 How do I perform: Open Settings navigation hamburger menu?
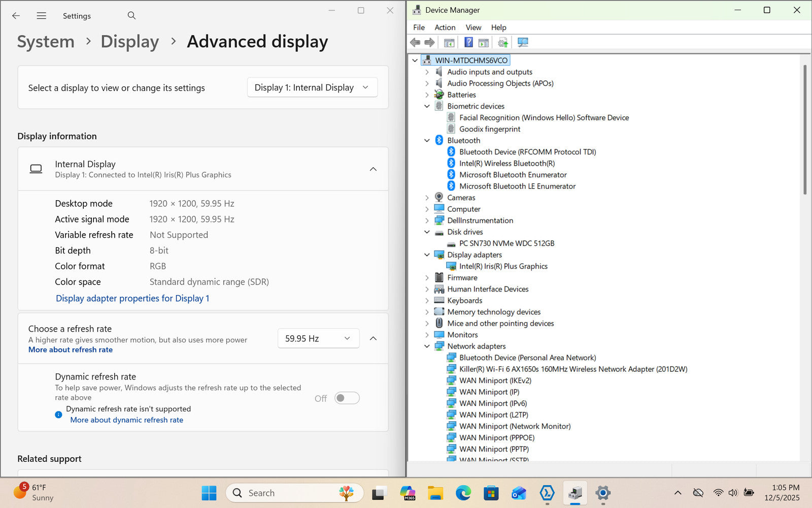click(x=42, y=16)
